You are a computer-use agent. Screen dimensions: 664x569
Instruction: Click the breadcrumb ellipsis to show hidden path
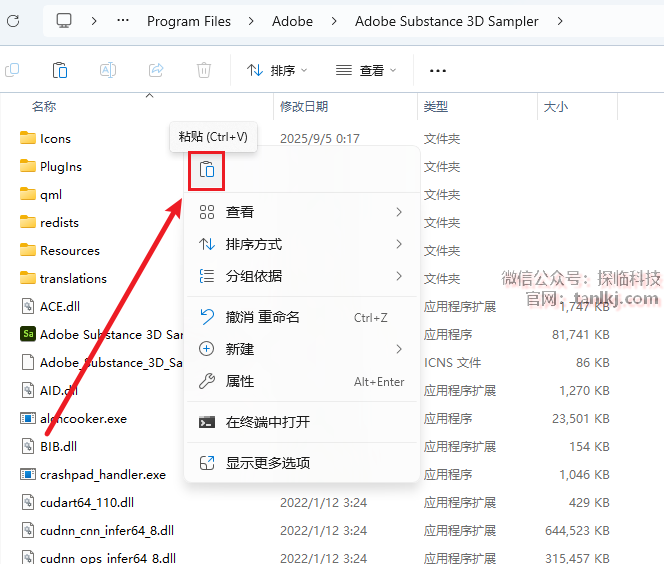[123, 20]
